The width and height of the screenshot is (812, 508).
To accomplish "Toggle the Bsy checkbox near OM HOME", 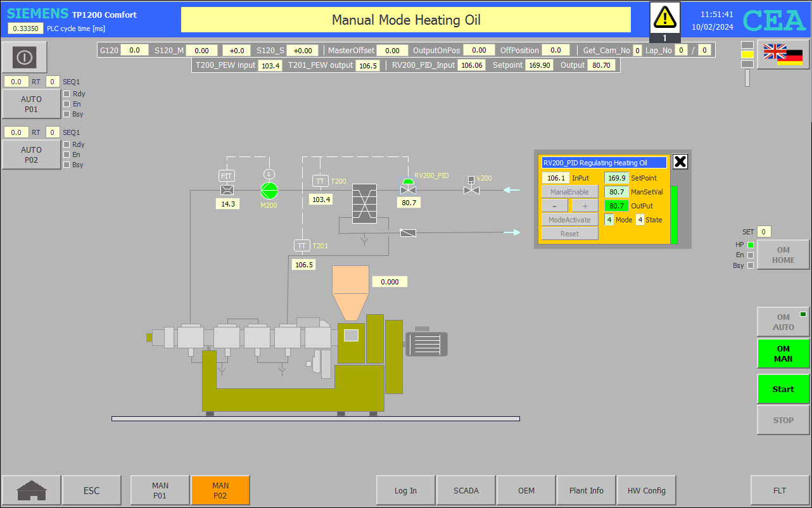I will click(x=751, y=265).
